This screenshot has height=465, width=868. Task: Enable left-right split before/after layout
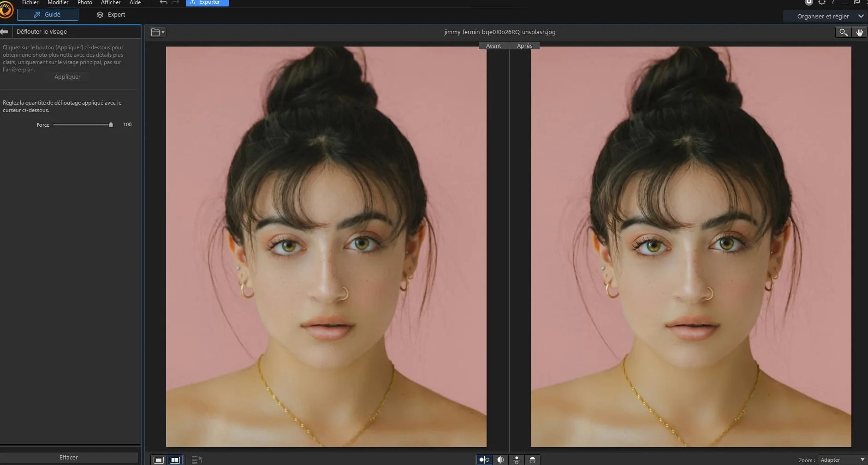point(500,459)
